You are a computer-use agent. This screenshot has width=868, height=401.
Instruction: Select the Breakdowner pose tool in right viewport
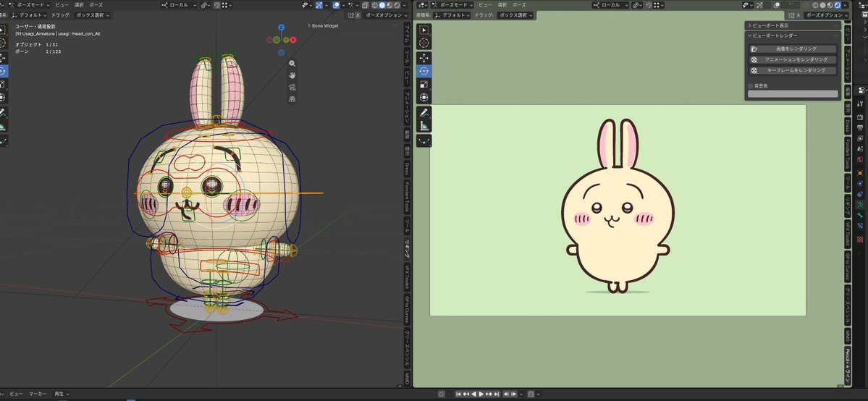424,141
